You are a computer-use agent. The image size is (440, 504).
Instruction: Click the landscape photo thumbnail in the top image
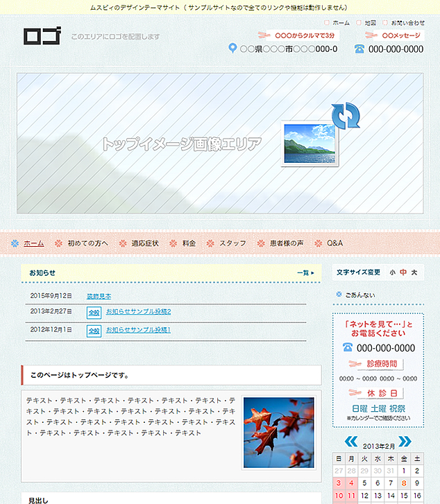310,144
